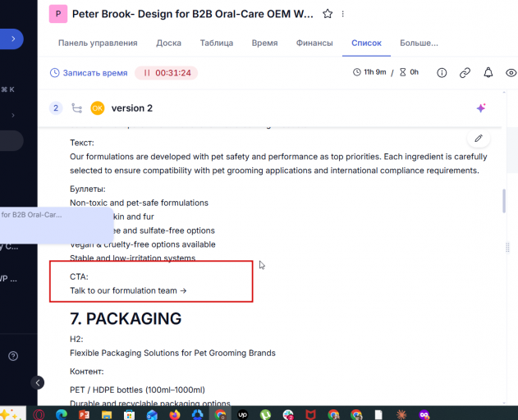Open the subtask hierarchy icon
Image resolution: width=518 pixels, height=420 pixels.
(x=76, y=108)
